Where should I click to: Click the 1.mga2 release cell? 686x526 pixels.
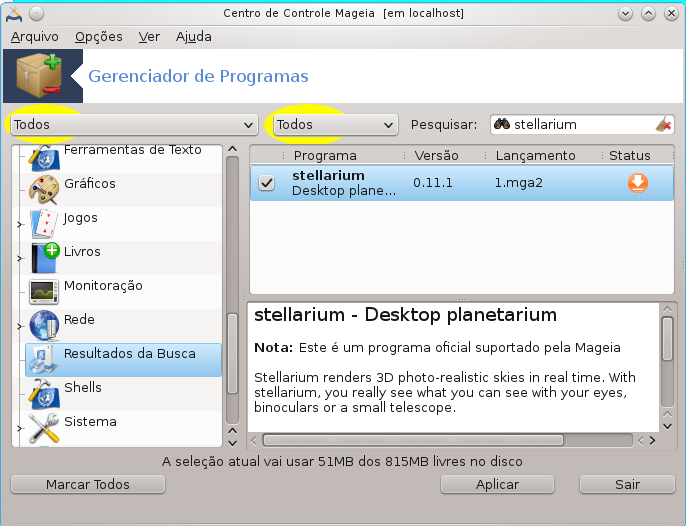click(x=518, y=183)
